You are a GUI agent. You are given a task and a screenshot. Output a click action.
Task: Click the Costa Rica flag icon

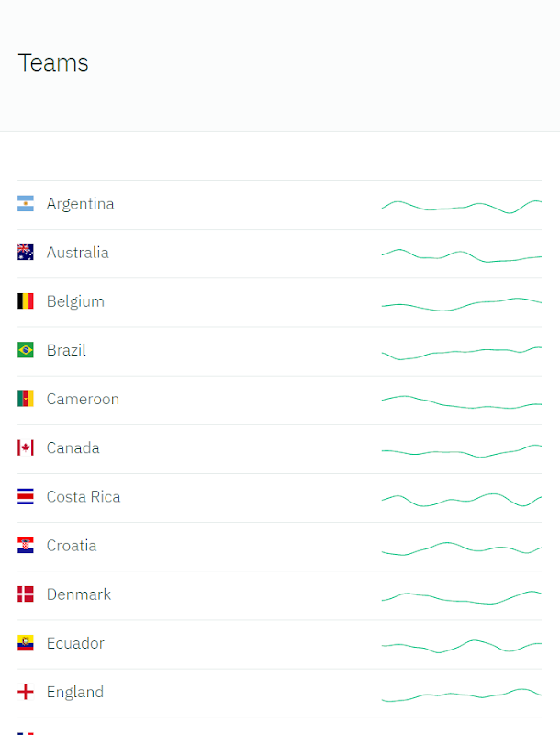[x=26, y=497]
